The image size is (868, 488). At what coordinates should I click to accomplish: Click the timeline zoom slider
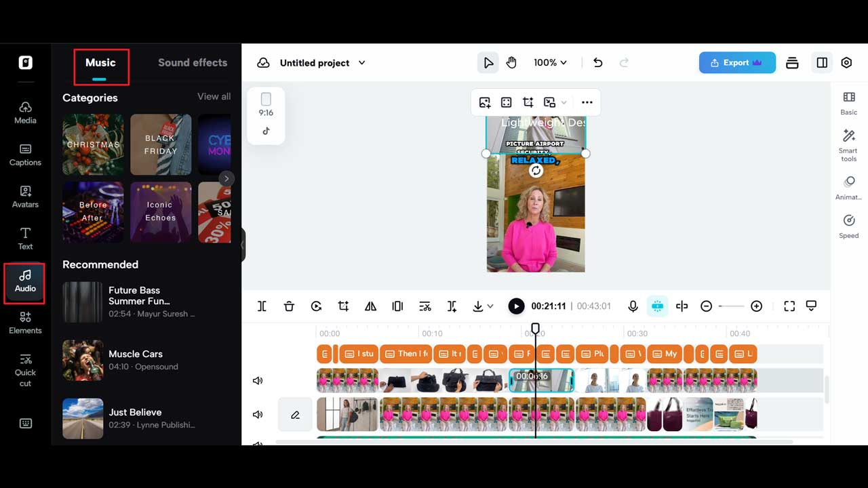pyautogui.click(x=731, y=306)
